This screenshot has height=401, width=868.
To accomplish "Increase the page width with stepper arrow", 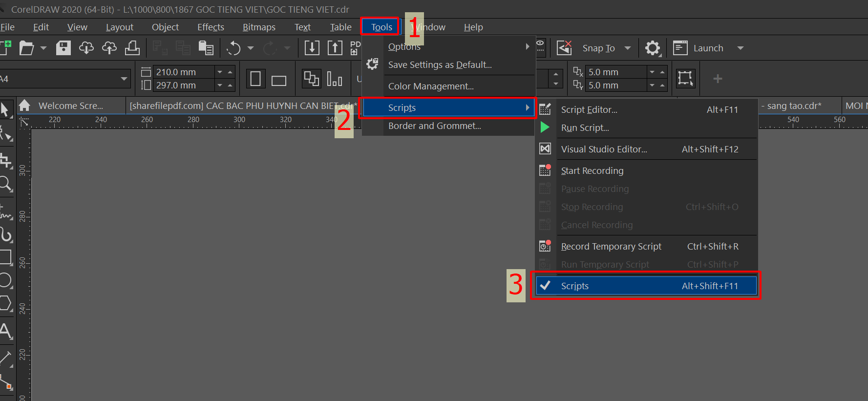I will (230, 72).
